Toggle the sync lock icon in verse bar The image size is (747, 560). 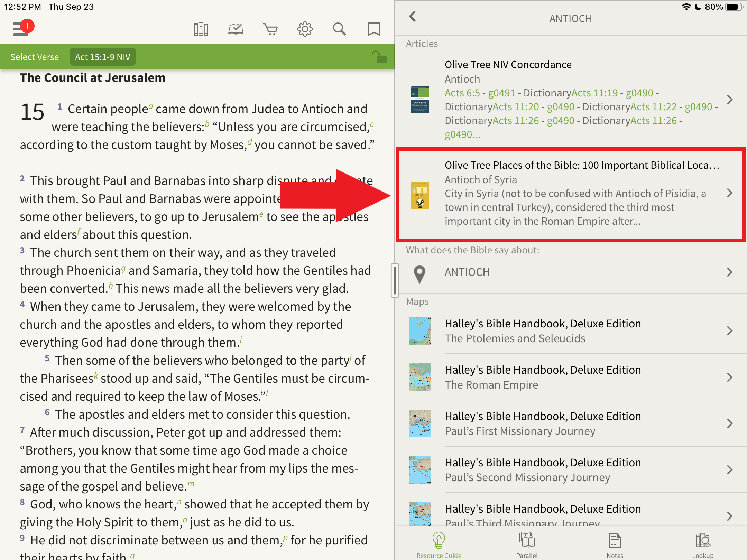[x=379, y=57]
